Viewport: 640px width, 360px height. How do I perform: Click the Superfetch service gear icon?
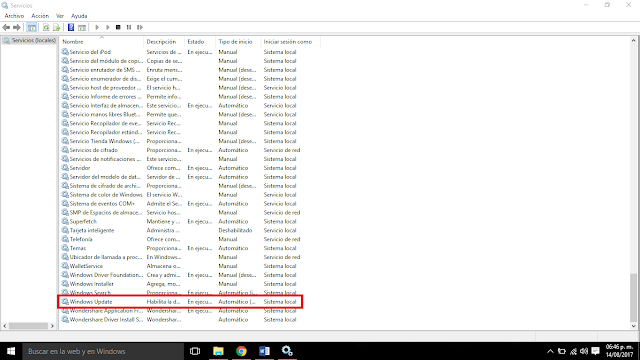[65, 221]
